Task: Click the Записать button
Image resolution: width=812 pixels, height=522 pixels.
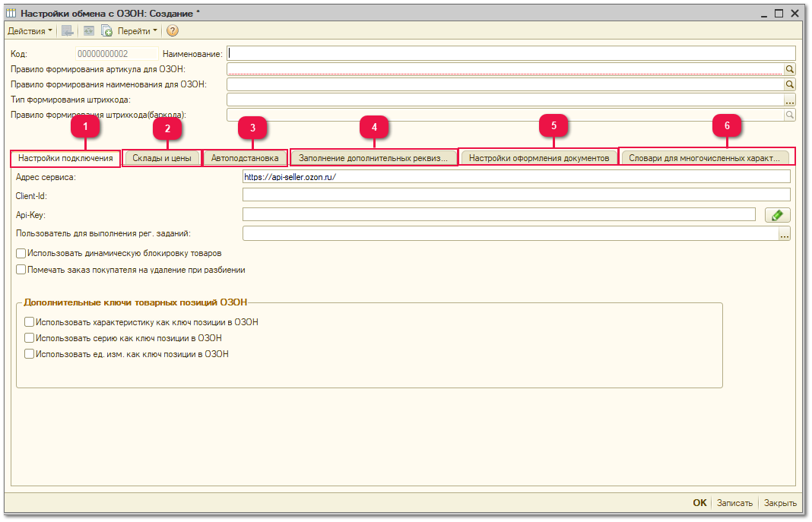Action: (x=734, y=503)
